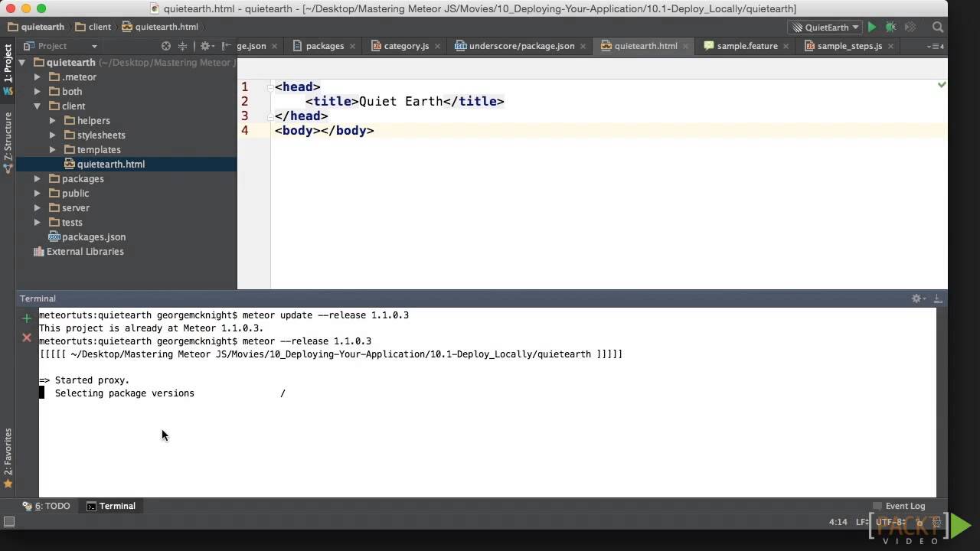The image size is (980, 551).
Task: Expand the server folder arrow
Action: click(38, 208)
